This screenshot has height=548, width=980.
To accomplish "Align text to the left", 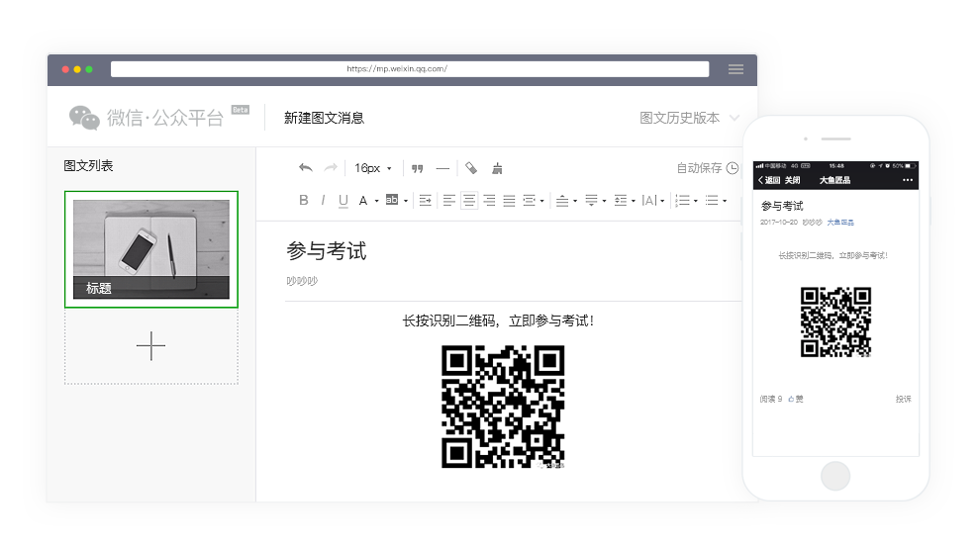I will (449, 200).
